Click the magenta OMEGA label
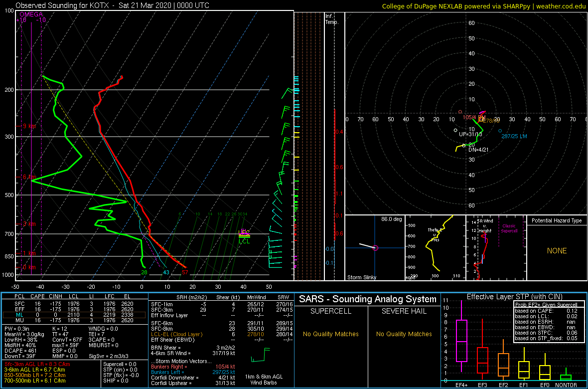Viewport: 588px width, 389px height. click(x=31, y=14)
